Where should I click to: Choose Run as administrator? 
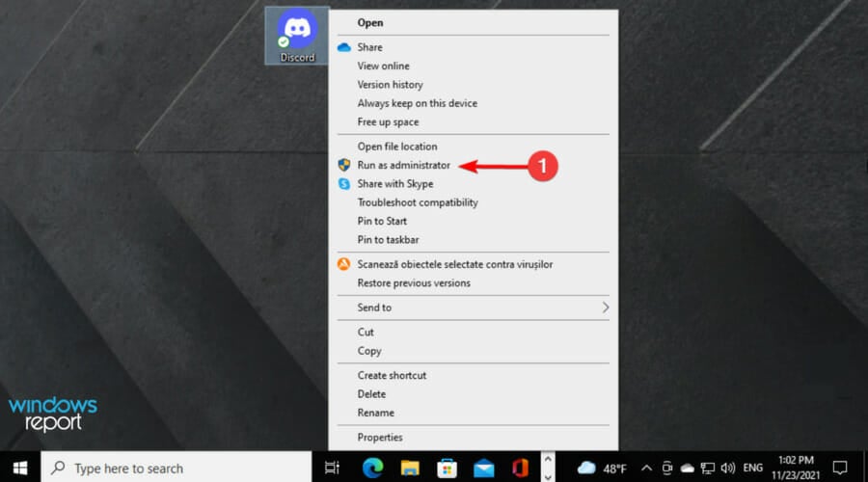click(x=403, y=165)
